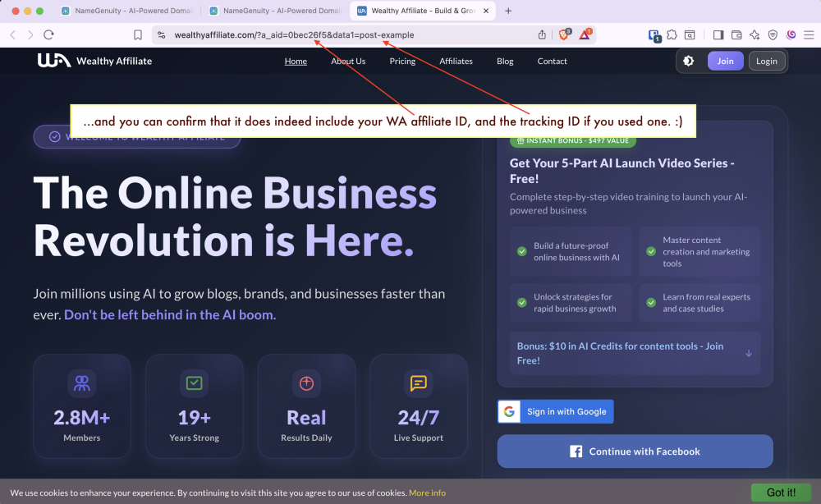The height and width of the screenshot is (504, 821).
Task: Click the bookmark icon beside address bar
Action: coord(138,34)
